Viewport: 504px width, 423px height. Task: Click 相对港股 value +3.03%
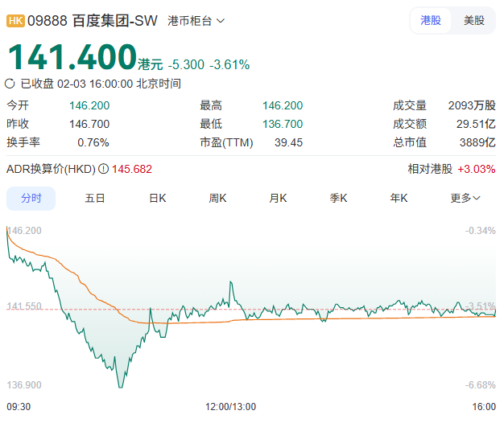pos(477,169)
